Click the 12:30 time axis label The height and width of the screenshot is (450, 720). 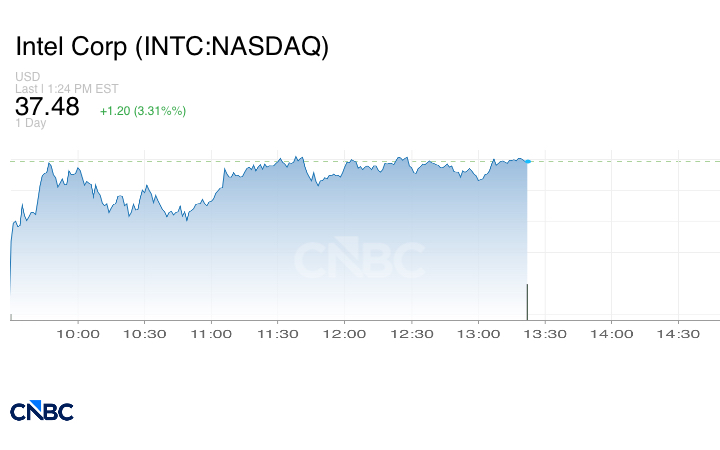click(412, 334)
